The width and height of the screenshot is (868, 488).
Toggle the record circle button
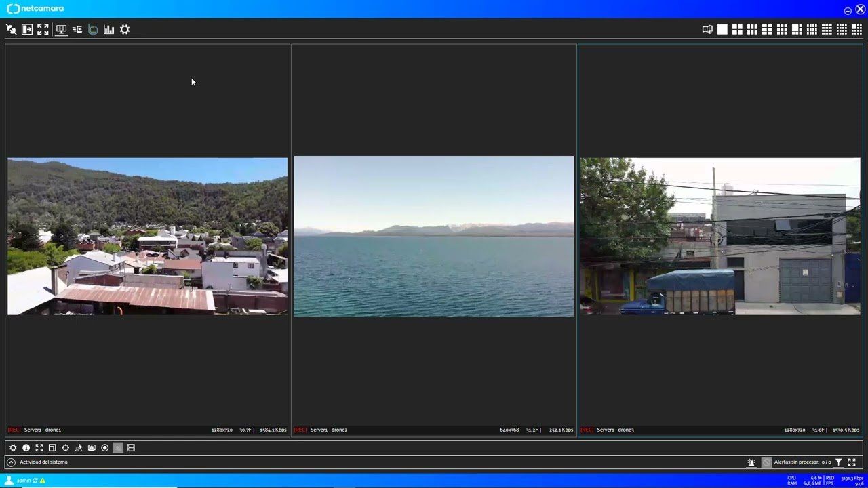point(104,448)
